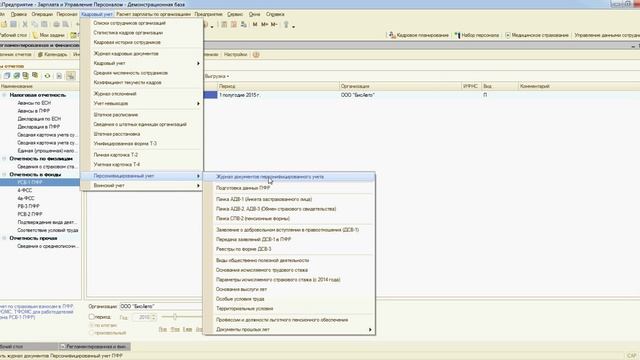Click the Медицинское страхование toolbar icon

coord(508,36)
